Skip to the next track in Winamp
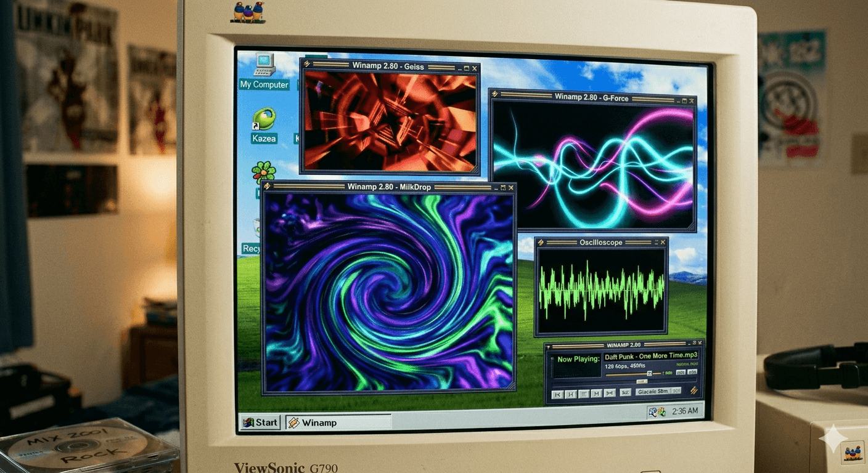The height and width of the screenshot is (473, 868). (610, 394)
